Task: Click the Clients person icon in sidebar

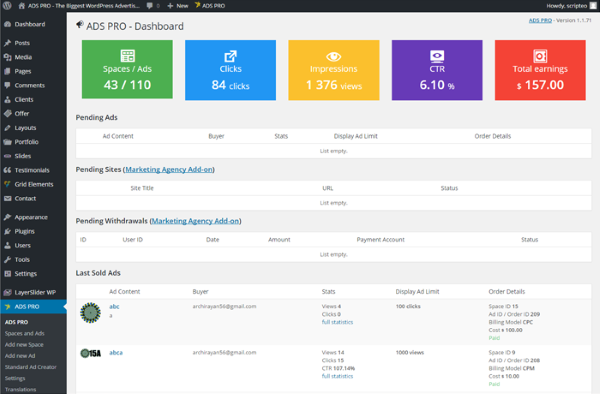Action: tap(7, 99)
